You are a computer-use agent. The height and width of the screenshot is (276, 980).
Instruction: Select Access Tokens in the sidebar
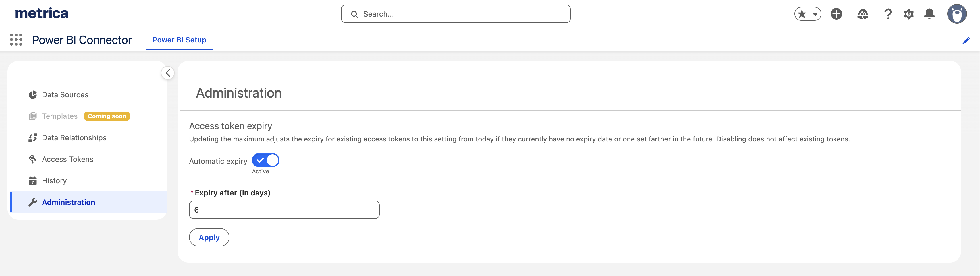click(67, 159)
